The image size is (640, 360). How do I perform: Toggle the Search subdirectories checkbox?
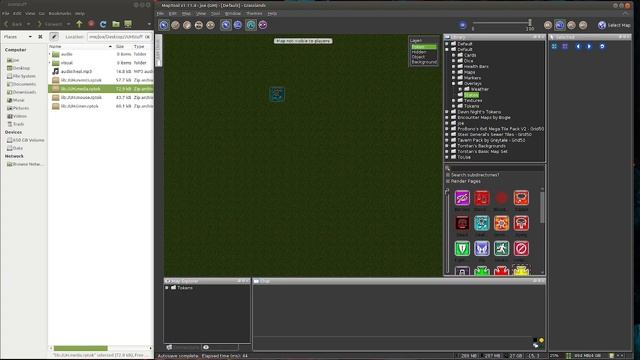click(x=448, y=175)
